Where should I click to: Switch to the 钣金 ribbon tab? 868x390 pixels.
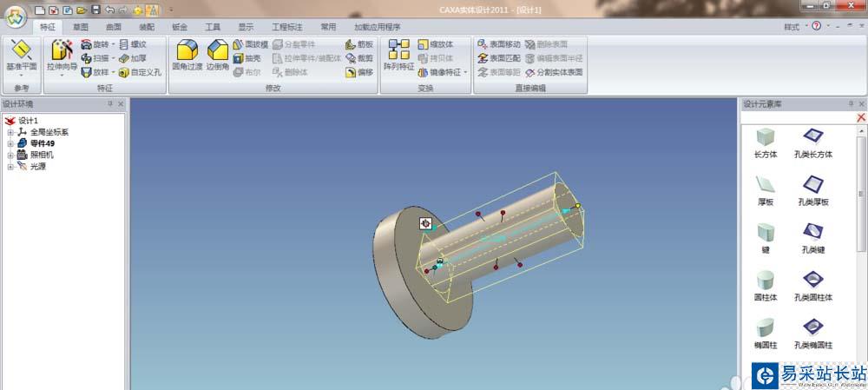(x=180, y=27)
